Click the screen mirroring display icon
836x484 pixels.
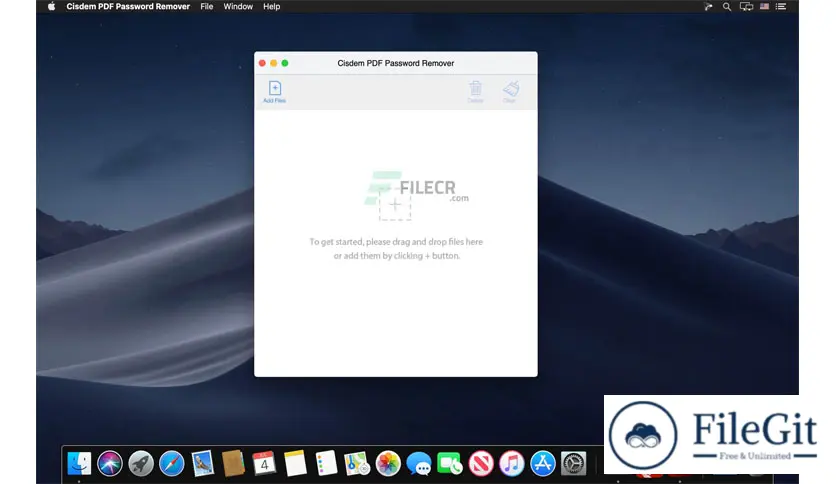(746, 6)
